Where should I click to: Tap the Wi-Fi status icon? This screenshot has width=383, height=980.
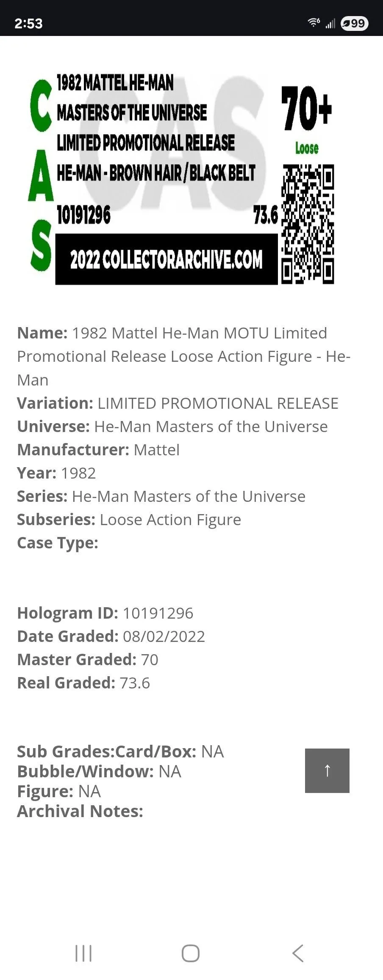tap(314, 23)
